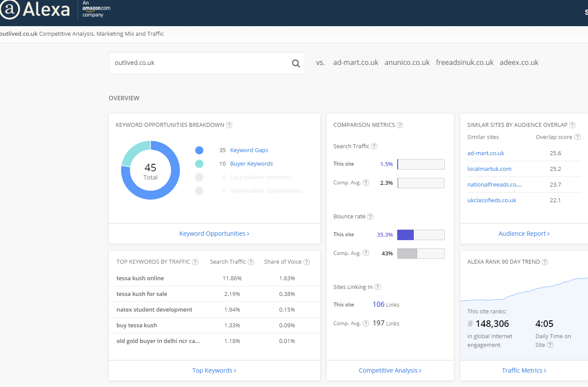Open the Keyword Gaps link
The width and height of the screenshot is (588, 387).
[x=249, y=150]
